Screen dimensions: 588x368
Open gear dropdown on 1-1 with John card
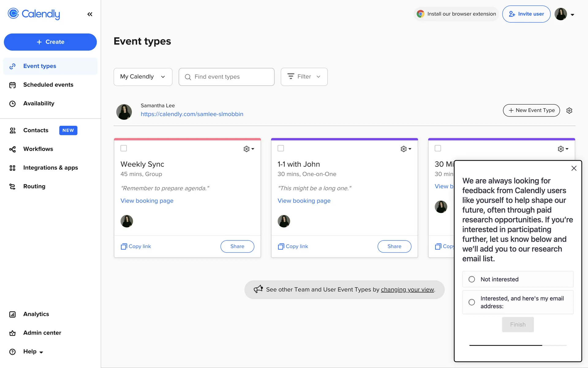pyautogui.click(x=405, y=149)
